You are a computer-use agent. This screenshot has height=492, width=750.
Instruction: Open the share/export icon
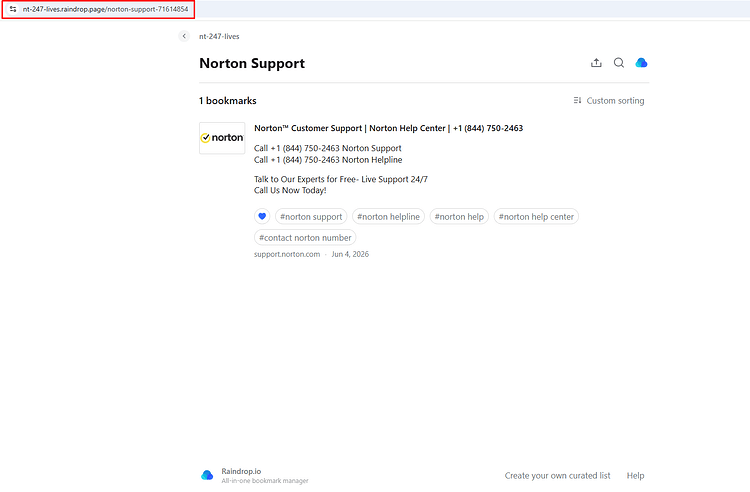pyautogui.click(x=596, y=63)
